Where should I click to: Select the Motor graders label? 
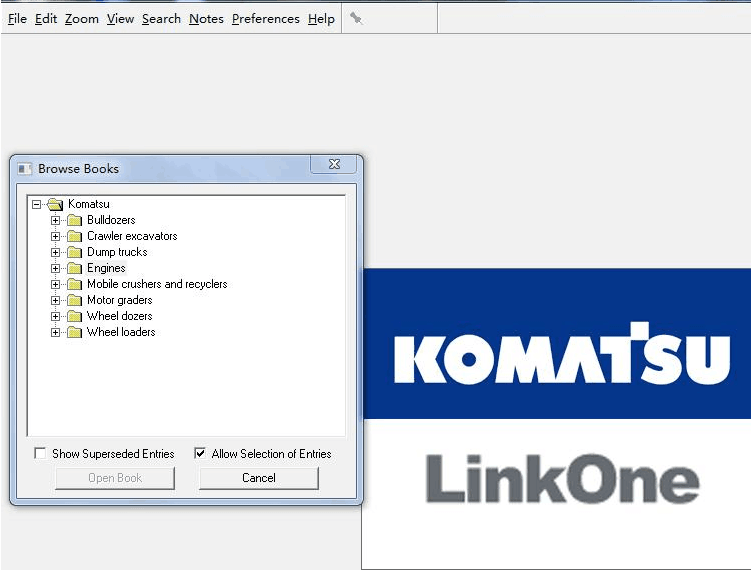coord(120,300)
